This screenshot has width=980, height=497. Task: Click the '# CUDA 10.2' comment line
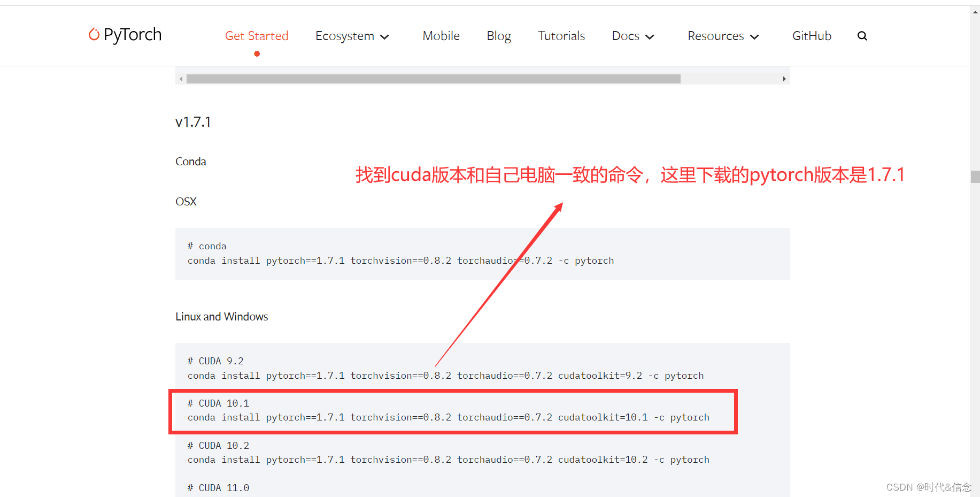[x=218, y=446]
